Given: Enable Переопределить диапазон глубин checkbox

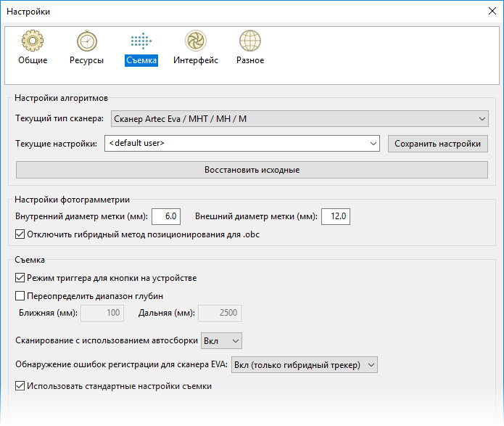Looking at the screenshot, I should tap(20, 295).
